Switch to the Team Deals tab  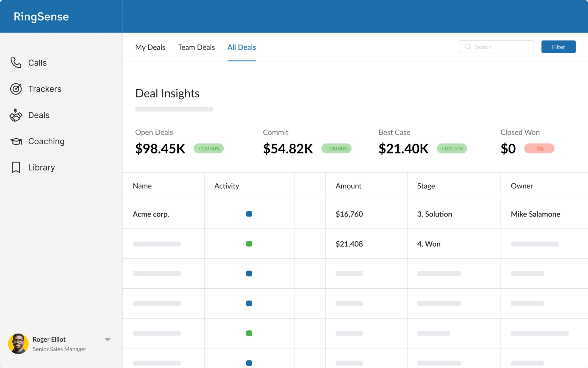196,47
